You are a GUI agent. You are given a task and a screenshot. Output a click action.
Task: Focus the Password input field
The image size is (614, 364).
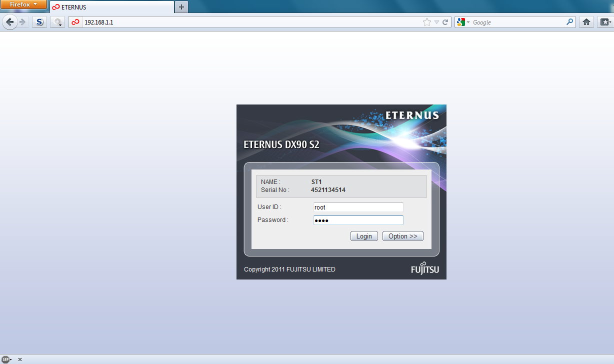[x=358, y=220]
